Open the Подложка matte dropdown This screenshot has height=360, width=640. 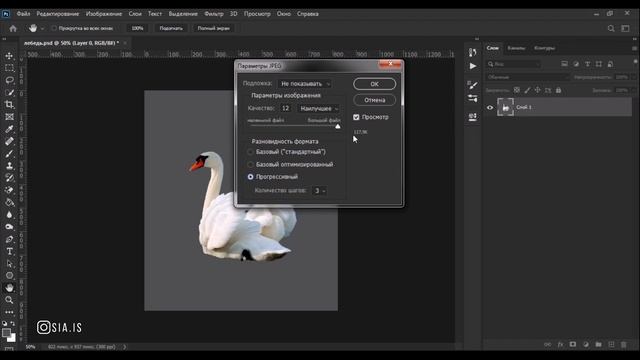305,84
